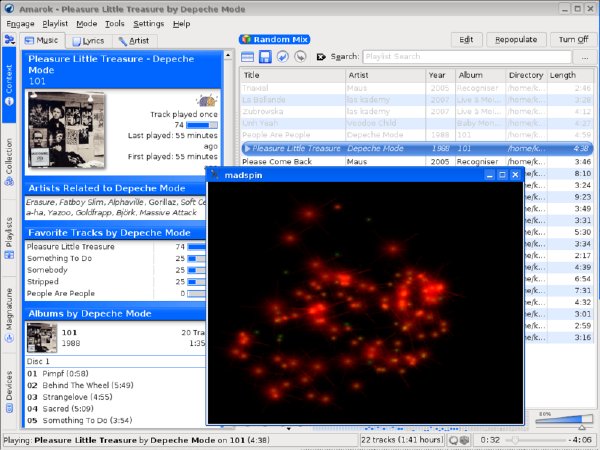Sort playlist by Length column header
The width and height of the screenshot is (600, 450).
(x=570, y=75)
